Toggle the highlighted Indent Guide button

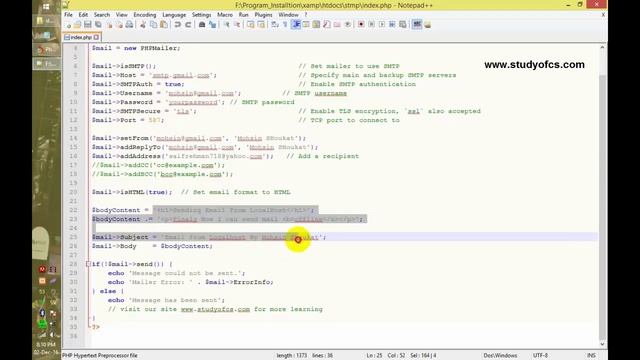(296, 25)
